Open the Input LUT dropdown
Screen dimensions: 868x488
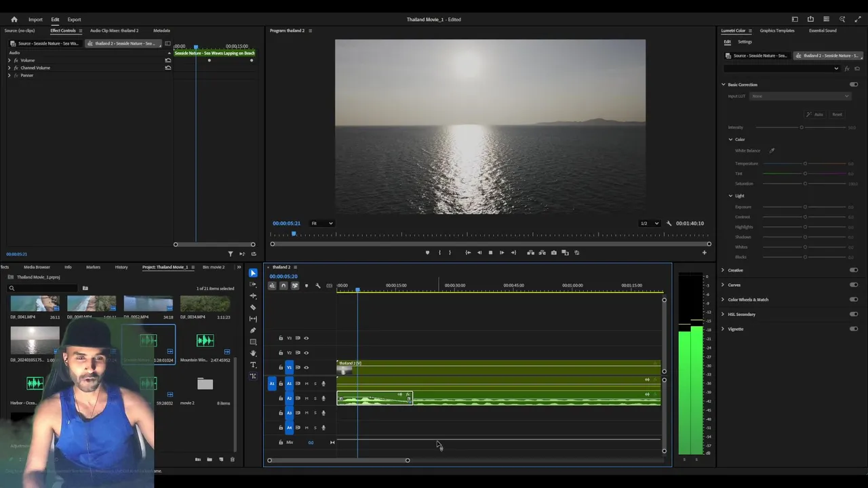[x=800, y=96]
